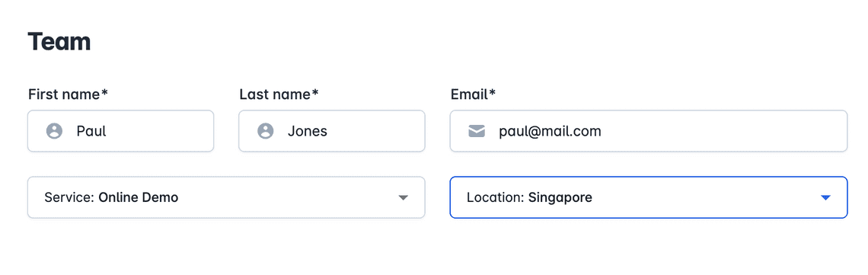Click the person icon in First name field
Viewport: 868px width, 275px height.
pyautogui.click(x=54, y=131)
